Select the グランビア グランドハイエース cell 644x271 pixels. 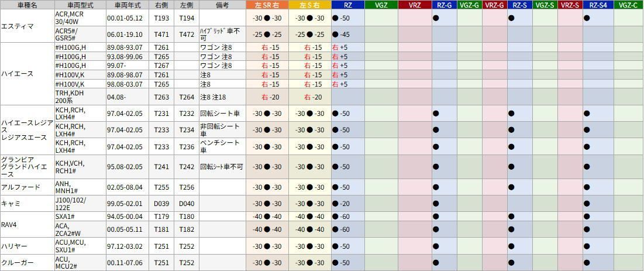click(x=27, y=167)
